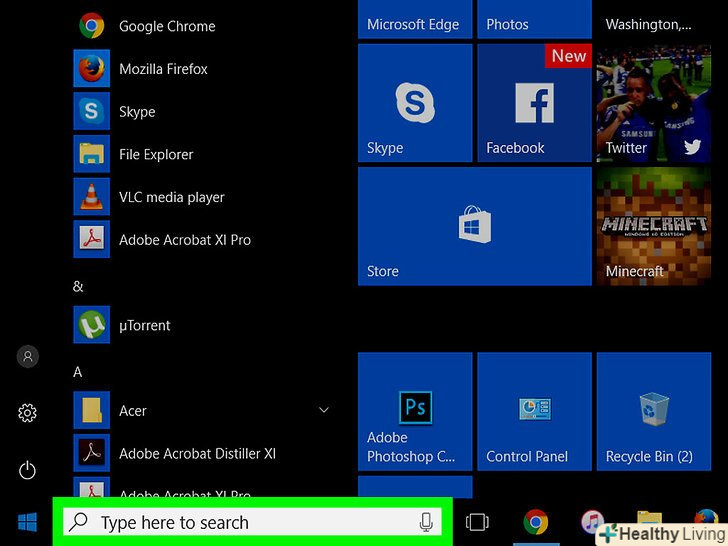Viewport: 728px width, 546px height.
Task: Open the Adobe Photoshop tile
Action: [x=414, y=411]
